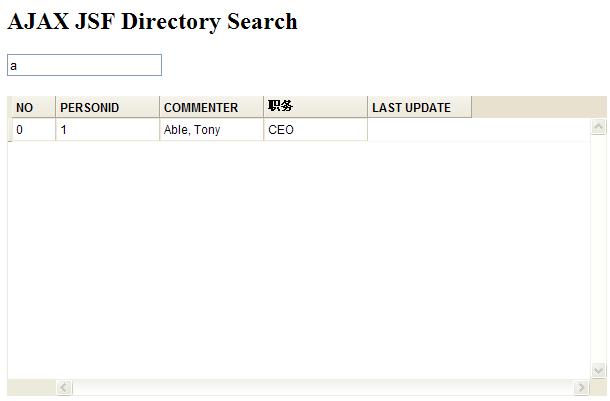610x401 pixels.
Task: Select the CEO cell in the row
Action: [315, 130]
